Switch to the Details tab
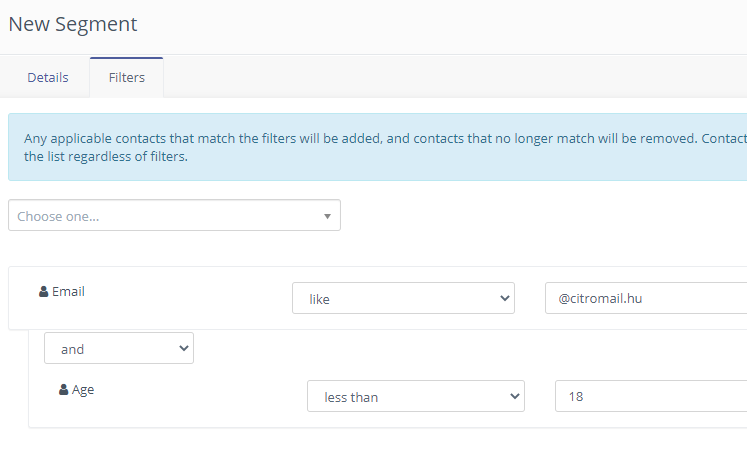This screenshot has height=456, width=747. pos(48,77)
